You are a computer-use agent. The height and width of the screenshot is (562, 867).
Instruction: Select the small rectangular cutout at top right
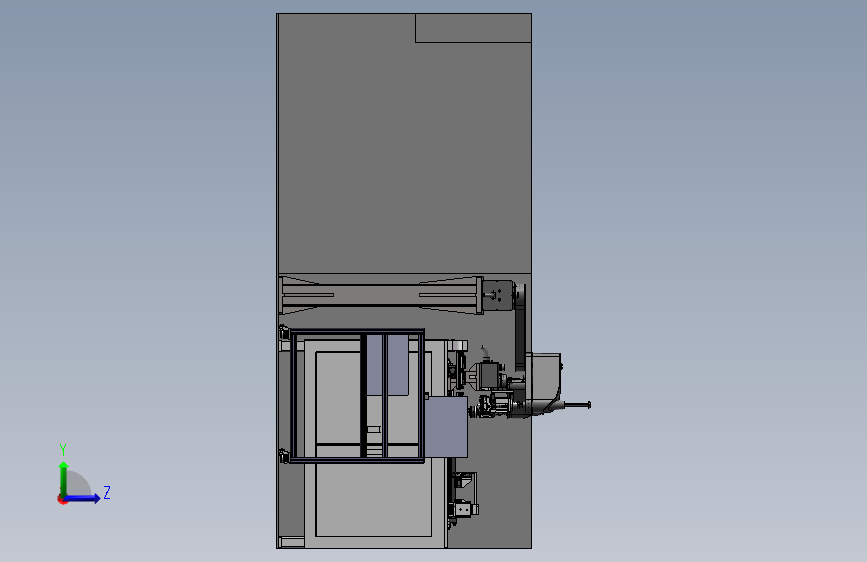[473, 28]
